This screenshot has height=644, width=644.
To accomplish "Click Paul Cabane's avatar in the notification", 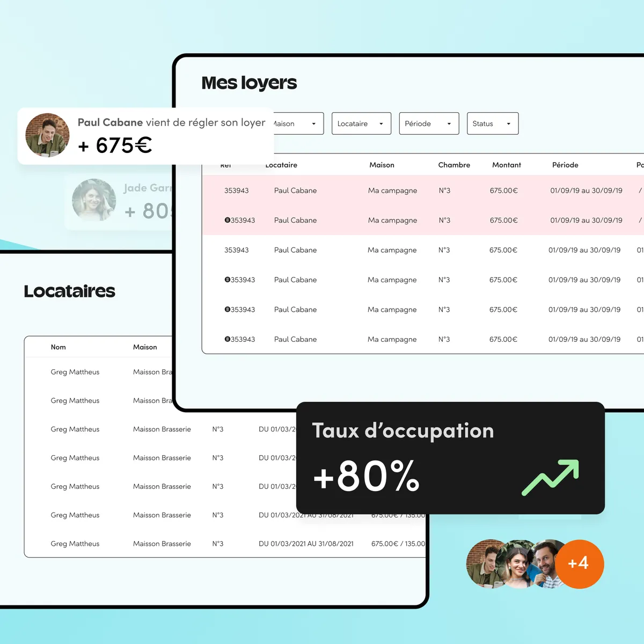I will click(x=47, y=135).
